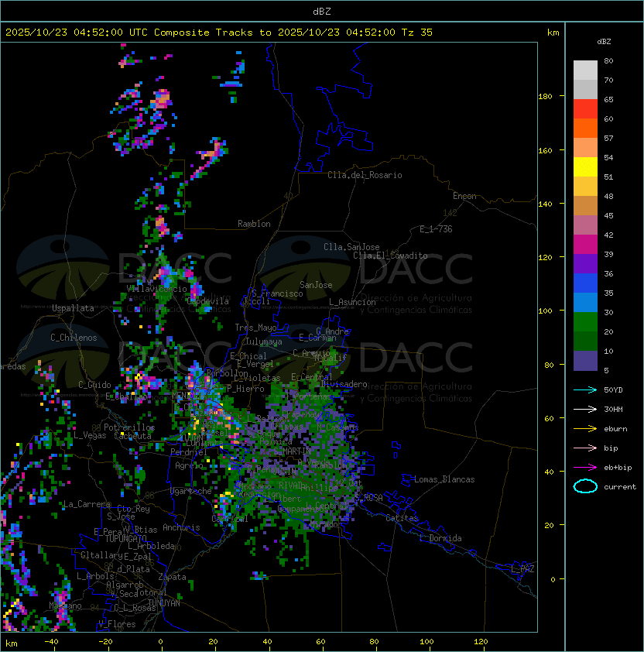Image resolution: width=644 pixels, height=652 pixels.
Task: Click the 'L_Asuncion' map label
Action: coord(352,302)
